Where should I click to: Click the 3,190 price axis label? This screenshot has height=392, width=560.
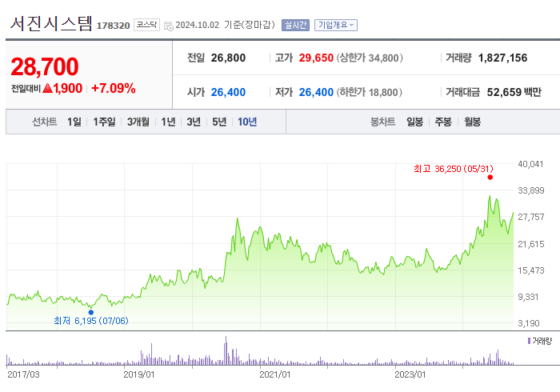tap(529, 323)
